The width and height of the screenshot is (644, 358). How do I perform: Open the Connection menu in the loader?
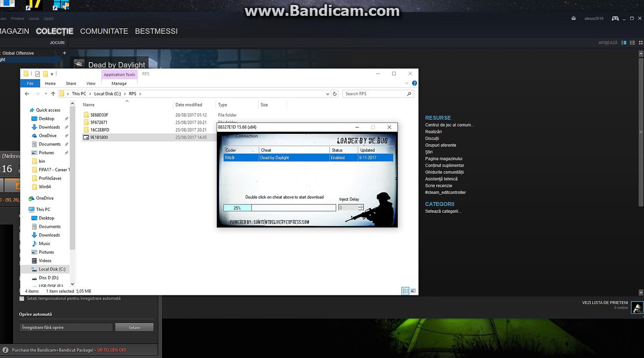(247, 136)
